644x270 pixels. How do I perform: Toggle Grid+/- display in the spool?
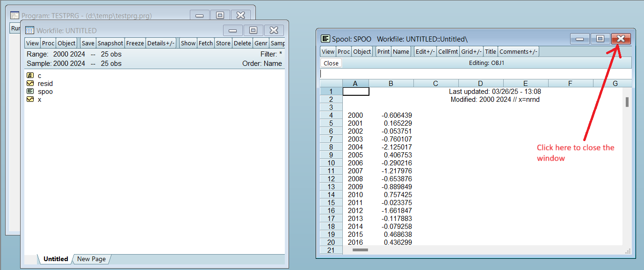[x=471, y=51]
